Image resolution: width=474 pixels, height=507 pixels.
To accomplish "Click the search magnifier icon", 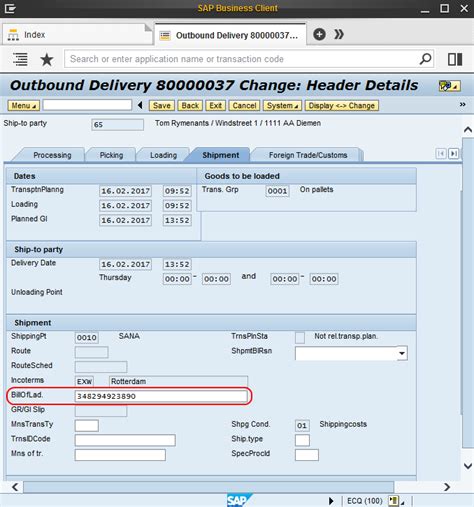I will pyautogui.click(x=425, y=59).
